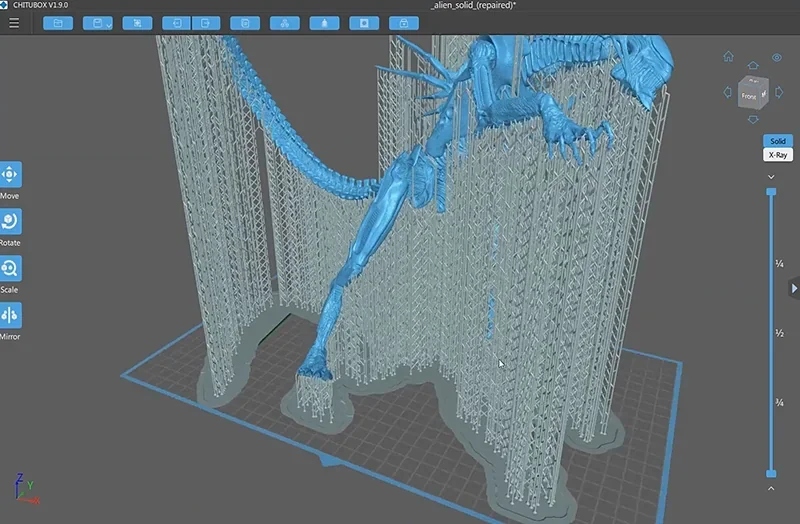Reset view with the home icon
800x524 pixels.
click(x=729, y=56)
